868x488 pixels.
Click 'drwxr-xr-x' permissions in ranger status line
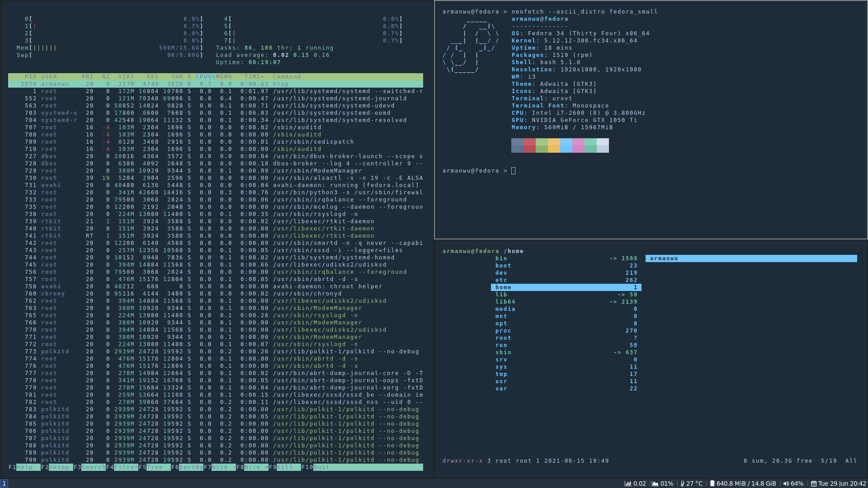462,461
